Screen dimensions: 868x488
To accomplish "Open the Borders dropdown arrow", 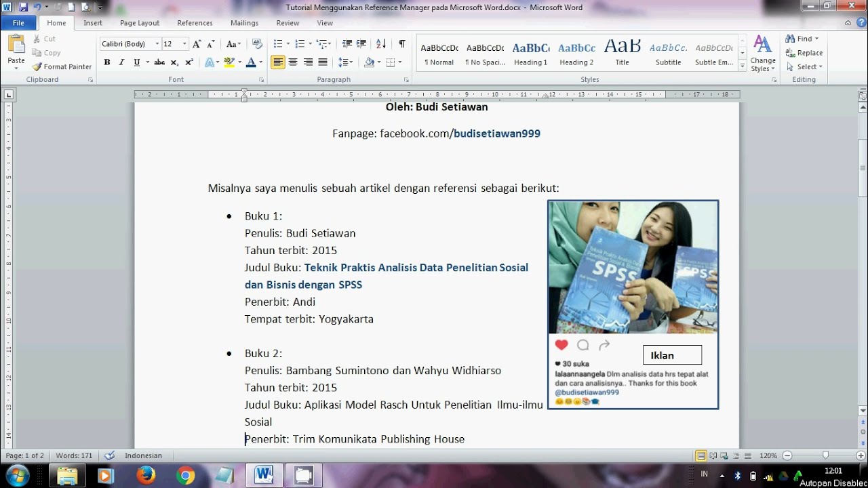I will click(x=400, y=62).
